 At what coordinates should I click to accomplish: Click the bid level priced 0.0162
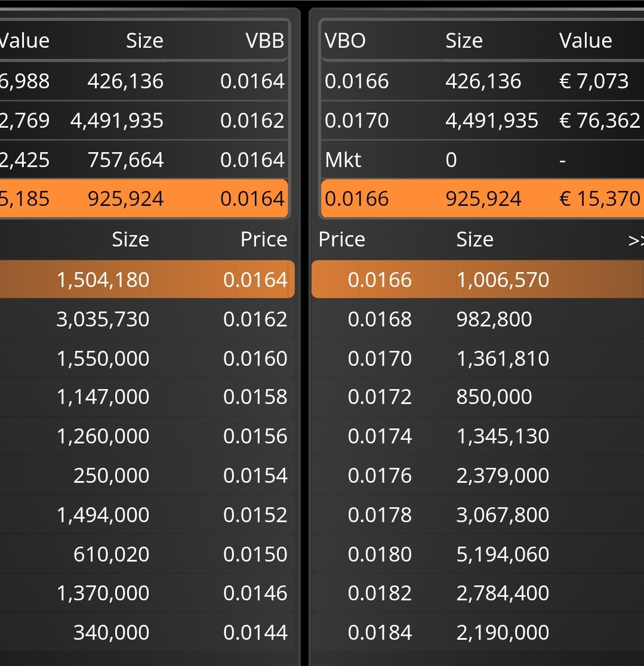147,319
